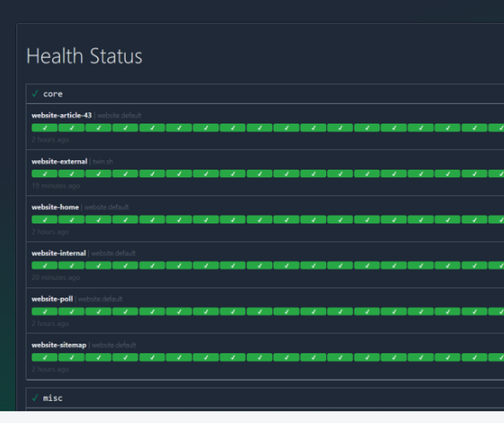Click '2 hours ago' under website-poll
504x423 pixels.
(x=50, y=323)
